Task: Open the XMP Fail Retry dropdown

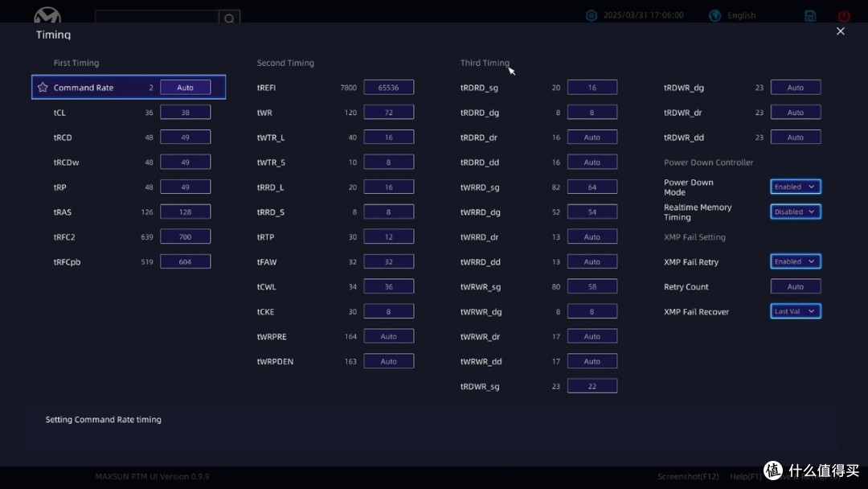Action: (796, 262)
